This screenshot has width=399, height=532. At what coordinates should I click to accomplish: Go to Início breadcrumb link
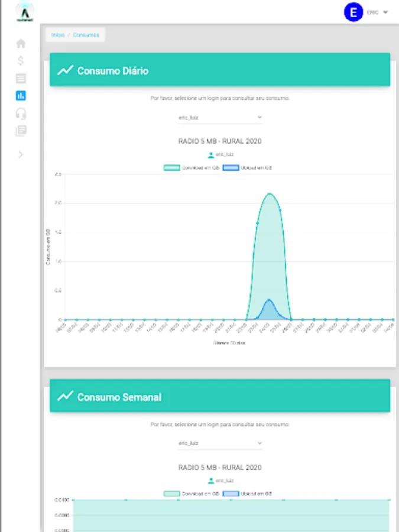tap(58, 35)
